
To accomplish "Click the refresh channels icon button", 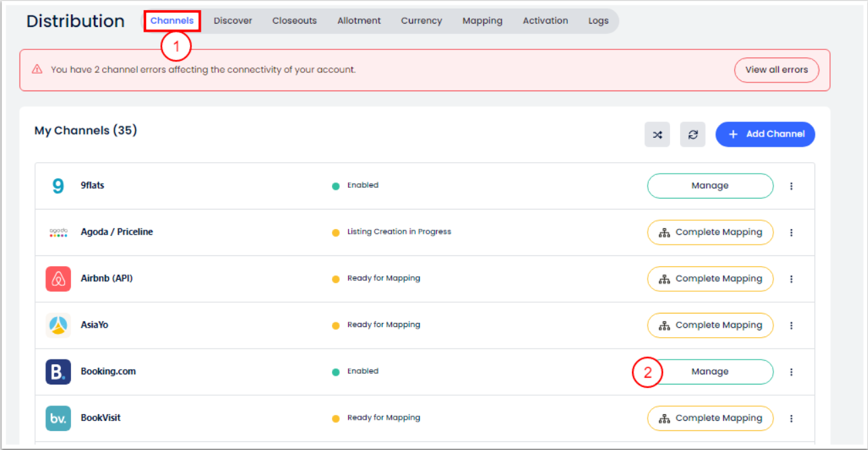I will [693, 134].
